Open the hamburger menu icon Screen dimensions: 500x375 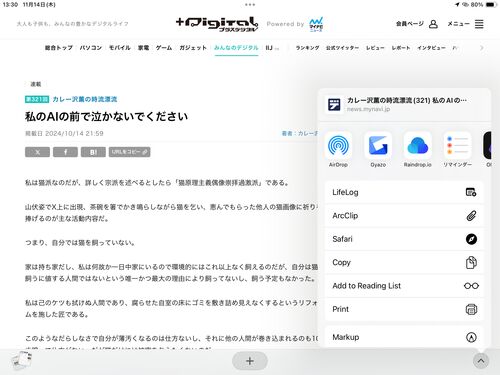click(479, 24)
